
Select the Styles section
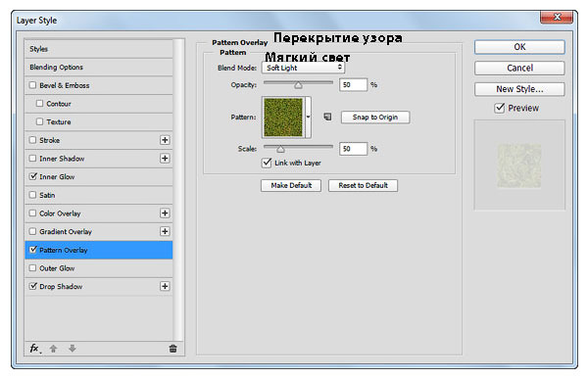coord(98,49)
